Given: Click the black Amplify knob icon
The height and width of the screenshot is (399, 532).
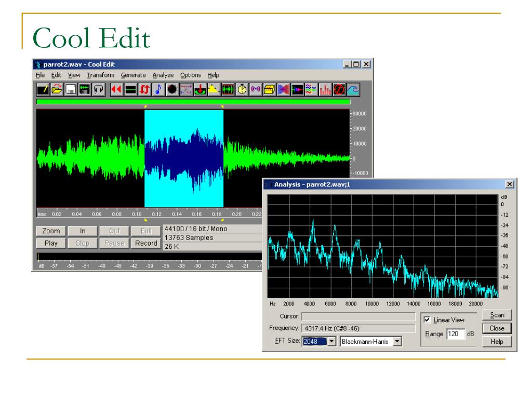Looking at the screenshot, I should 172,89.
